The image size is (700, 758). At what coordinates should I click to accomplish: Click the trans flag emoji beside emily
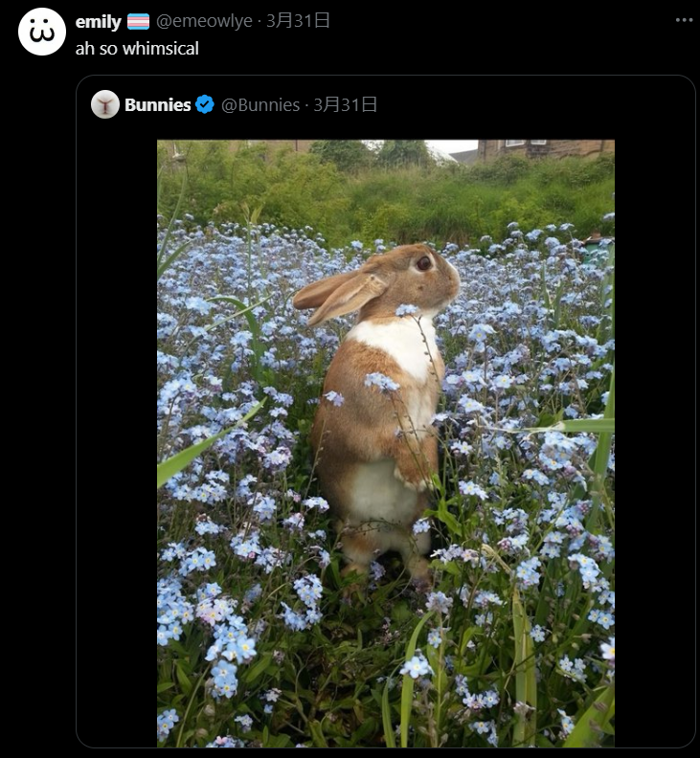coord(138,22)
